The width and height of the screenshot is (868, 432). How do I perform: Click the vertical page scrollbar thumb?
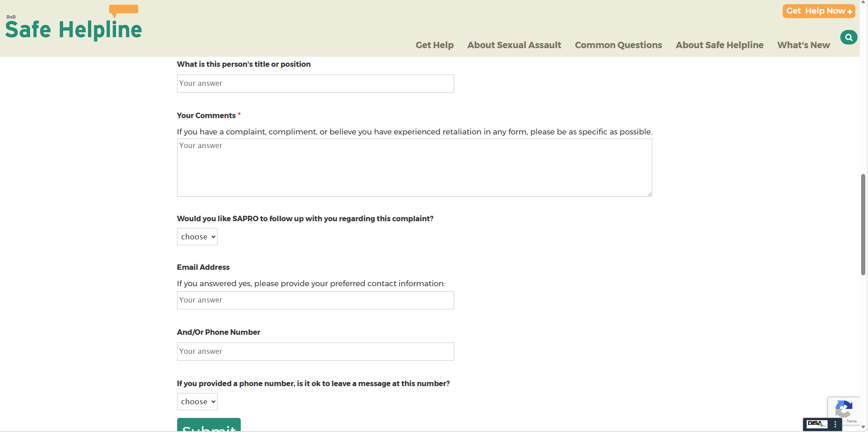(863, 224)
